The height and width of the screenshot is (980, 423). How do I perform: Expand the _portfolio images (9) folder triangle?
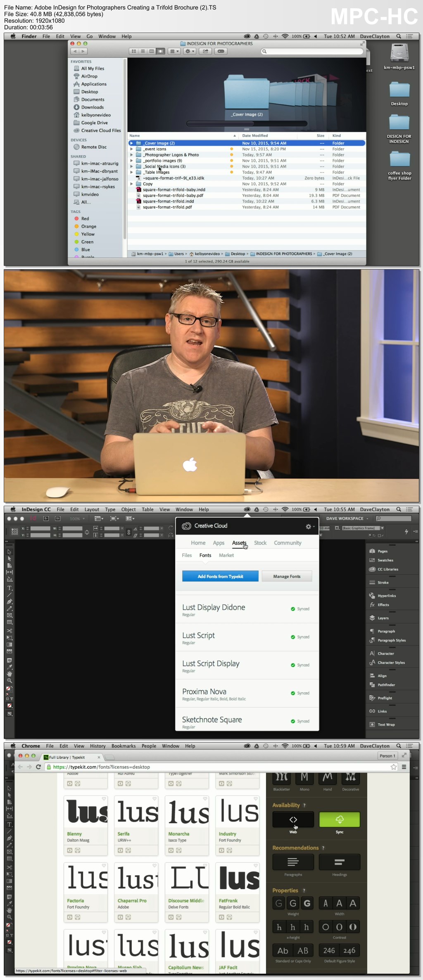[x=131, y=161]
